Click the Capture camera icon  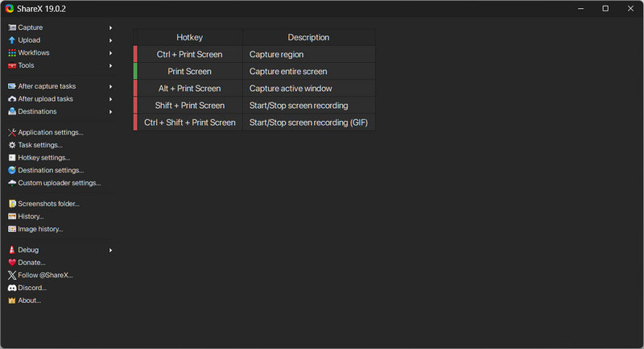(x=12, y=27)
